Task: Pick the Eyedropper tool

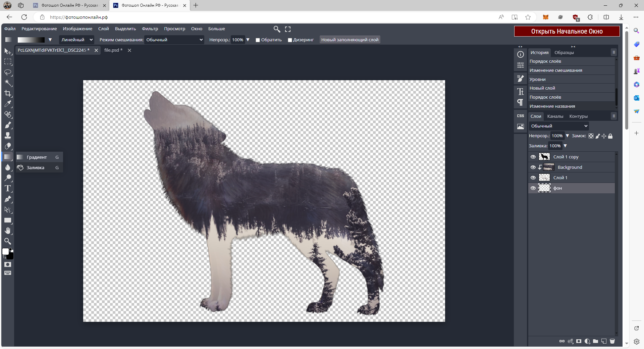Action: (x=8, y=104)
